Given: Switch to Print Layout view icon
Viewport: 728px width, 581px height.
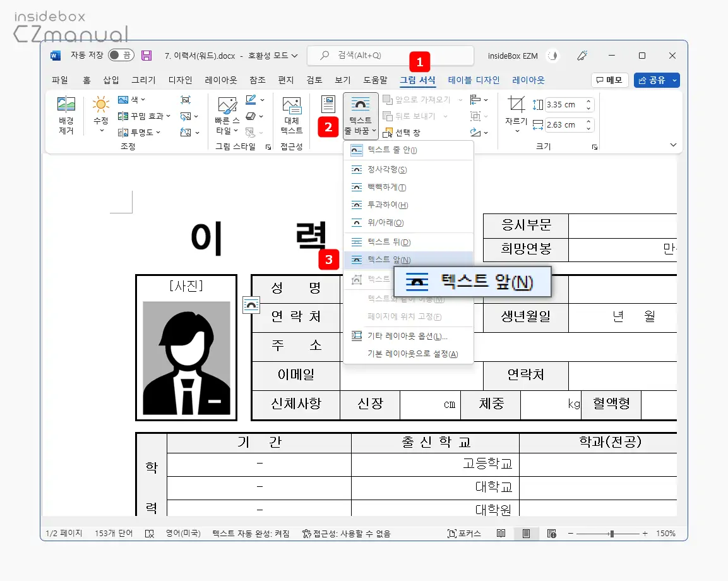Looking at the screenshot, I should pyautogui.click(x=526, y=534).
